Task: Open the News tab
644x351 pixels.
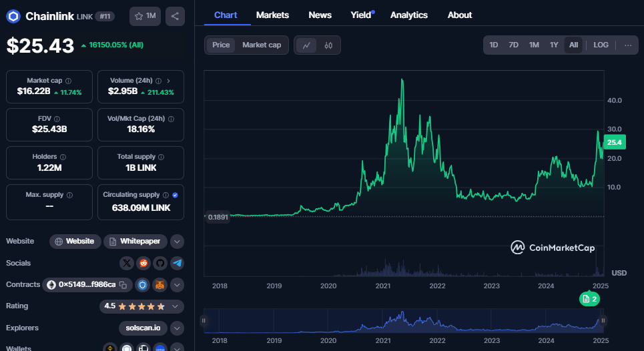Action: tap(320, 15)
